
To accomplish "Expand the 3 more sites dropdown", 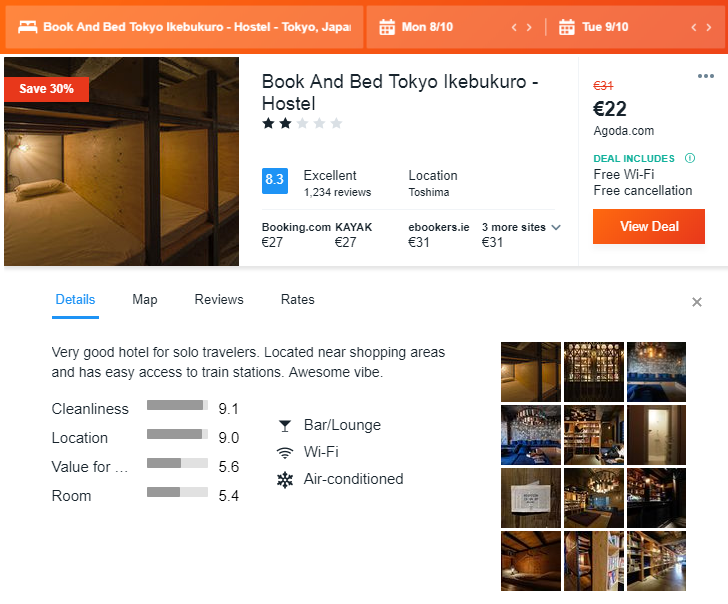I will pos(521,227).
